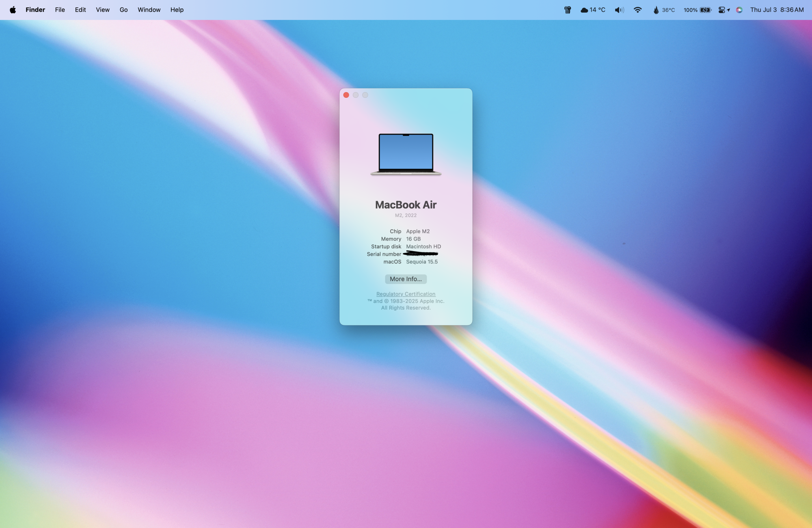The height and width of the screenshot is (528, 812).
Task: Click the date and time clock
Action: tap(777, 10)
